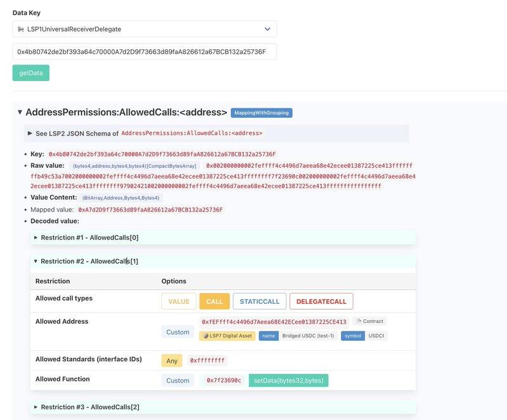Expand Restriction #3 - AllowedCalls[2]
This screenshot has width=507, height=420.
pyautogui.click(x=36, y=407)
